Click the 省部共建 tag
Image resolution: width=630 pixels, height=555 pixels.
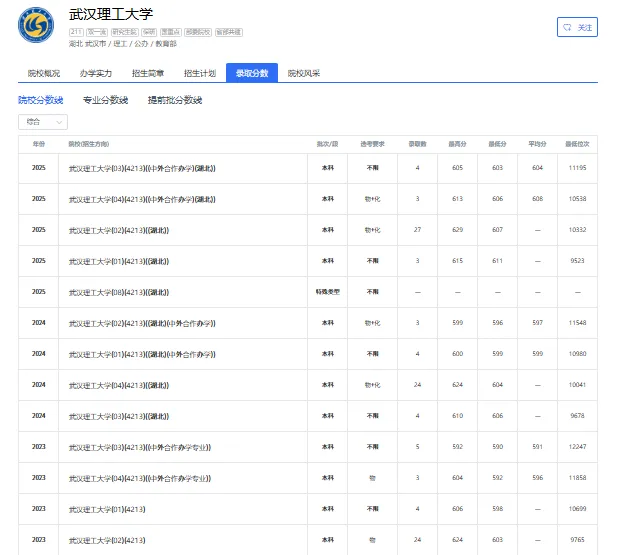(x=229, y=32)
